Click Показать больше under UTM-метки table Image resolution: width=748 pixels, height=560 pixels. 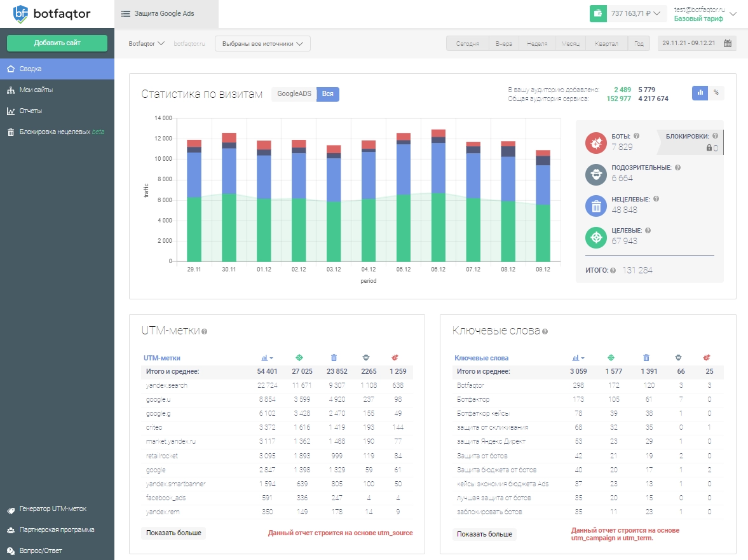173,533
